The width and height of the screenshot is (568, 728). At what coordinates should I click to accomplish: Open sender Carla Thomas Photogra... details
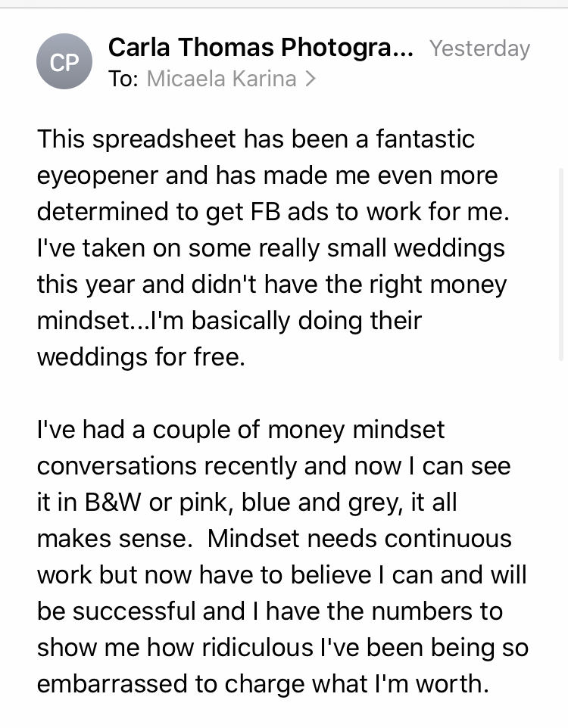coord(261,48)
